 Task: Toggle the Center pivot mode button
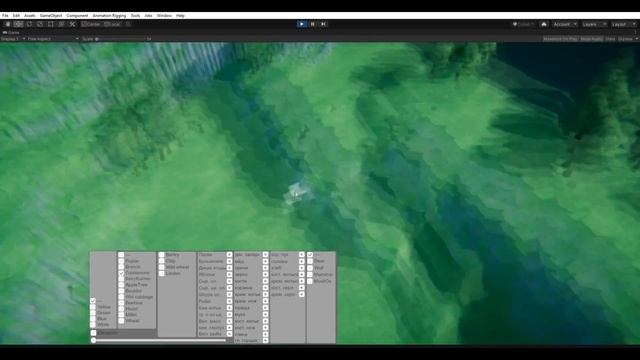tap(91, 24)
